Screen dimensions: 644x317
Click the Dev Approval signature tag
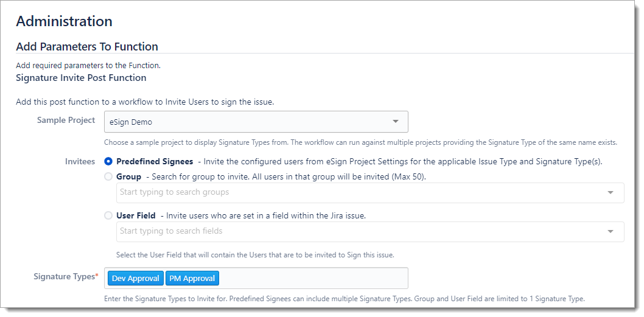[x=136, y=278]
